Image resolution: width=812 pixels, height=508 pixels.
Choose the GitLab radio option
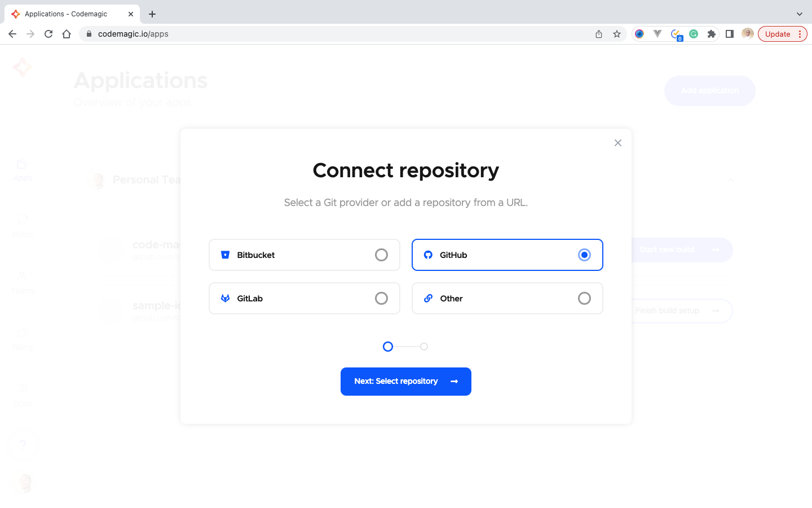click(381, 299)
